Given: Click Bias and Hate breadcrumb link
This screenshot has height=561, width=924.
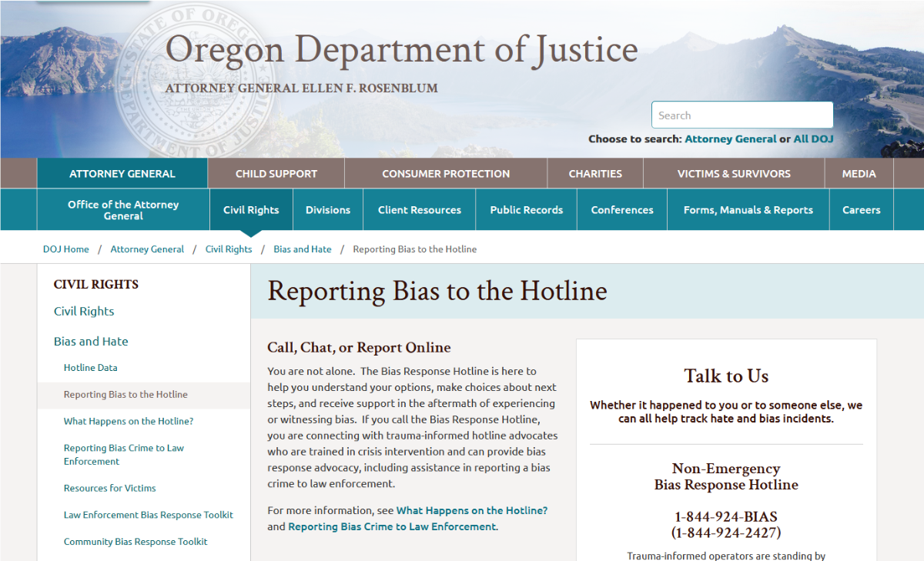Looking at the screenshot, I should (303, 249).
